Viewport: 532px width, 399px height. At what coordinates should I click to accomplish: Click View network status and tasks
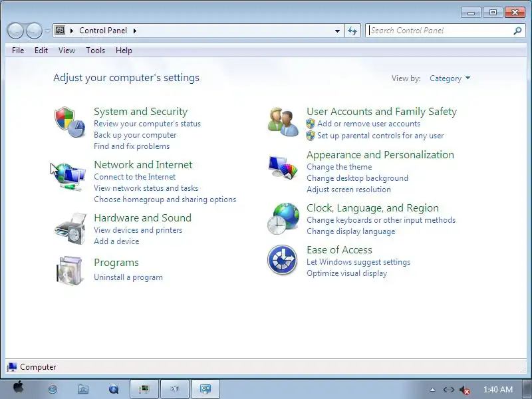pyautogui.click(x=146, y=188)
